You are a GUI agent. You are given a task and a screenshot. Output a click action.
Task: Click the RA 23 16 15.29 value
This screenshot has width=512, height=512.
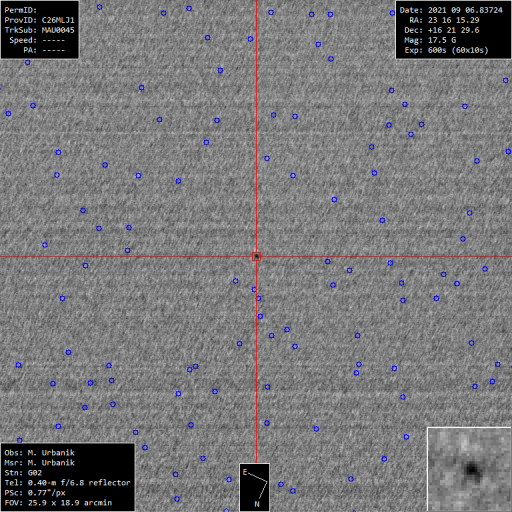point(454,20)
